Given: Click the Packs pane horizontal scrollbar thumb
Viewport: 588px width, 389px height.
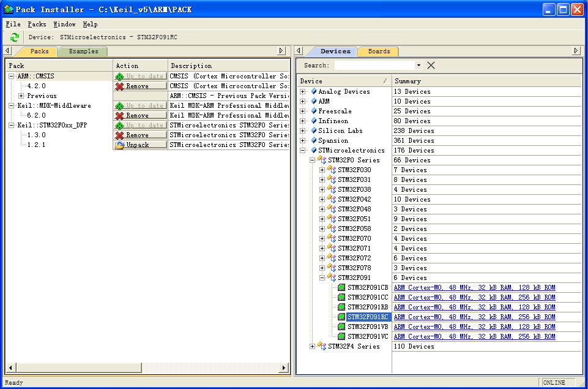Looking at the screenshot, I should [x=79, y=367].
